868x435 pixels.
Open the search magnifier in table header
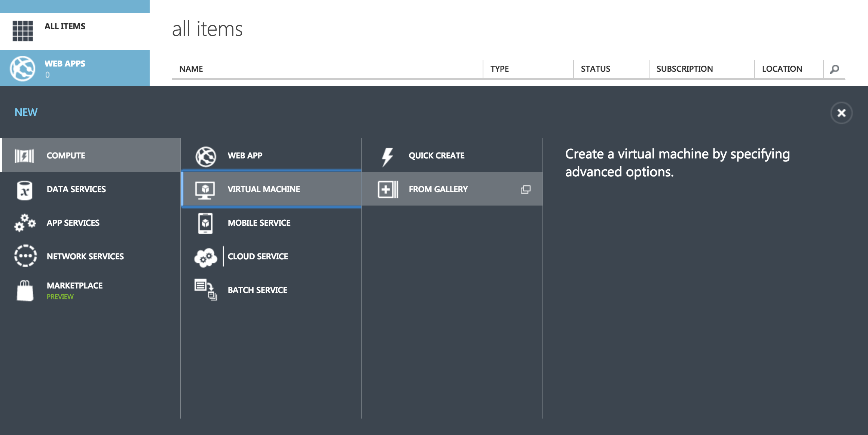click(834, 69)
